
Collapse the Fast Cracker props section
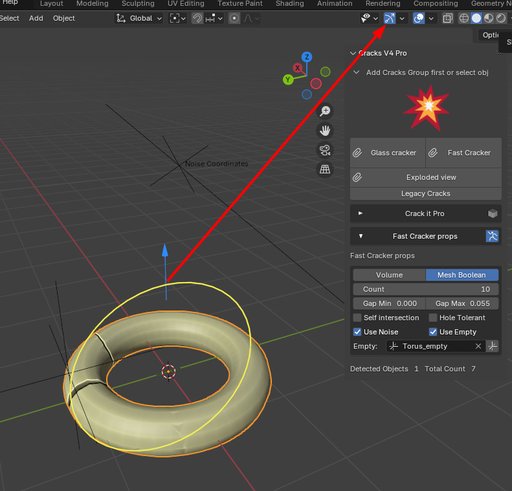pos(425,236)
